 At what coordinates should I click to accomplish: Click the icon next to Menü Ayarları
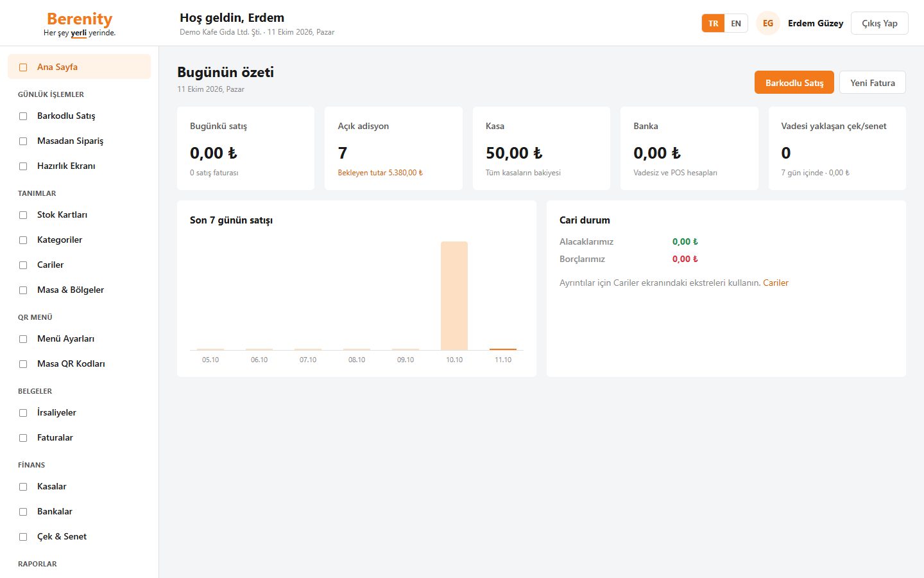coord(23,339)
